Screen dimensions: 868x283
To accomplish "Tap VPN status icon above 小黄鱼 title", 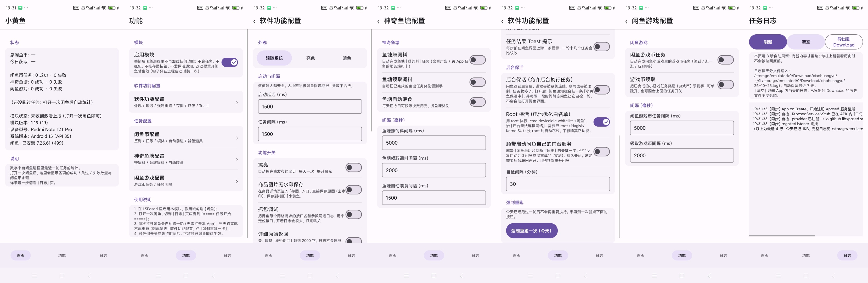I will click(x=76, y=8).
